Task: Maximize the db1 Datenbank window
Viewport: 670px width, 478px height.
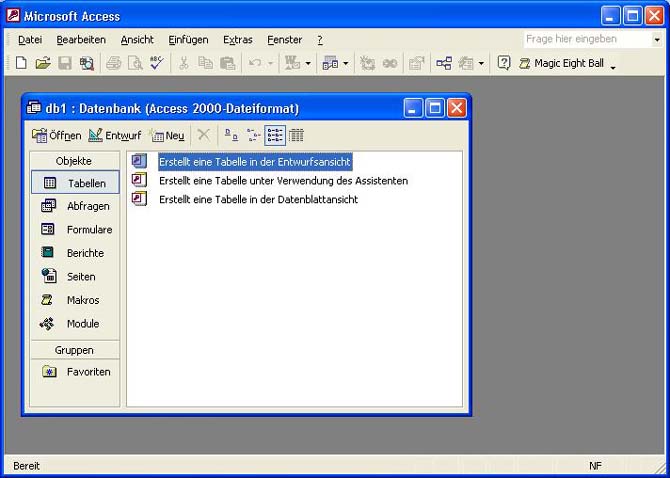Action: [435, 109]
